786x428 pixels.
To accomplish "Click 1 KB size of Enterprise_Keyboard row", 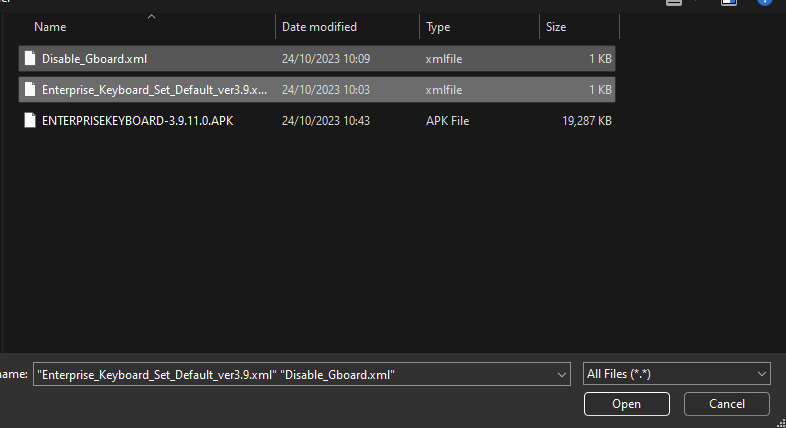I will coord(600,90).
